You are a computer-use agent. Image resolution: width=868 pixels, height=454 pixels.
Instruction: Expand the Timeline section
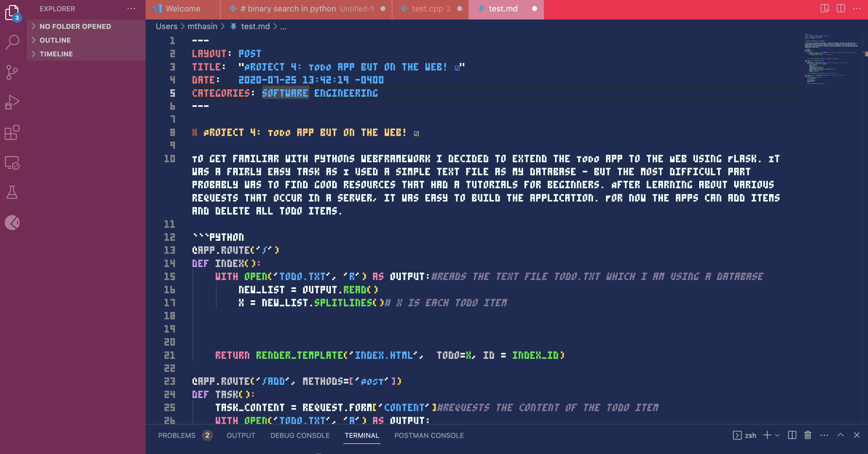point(86,54)
